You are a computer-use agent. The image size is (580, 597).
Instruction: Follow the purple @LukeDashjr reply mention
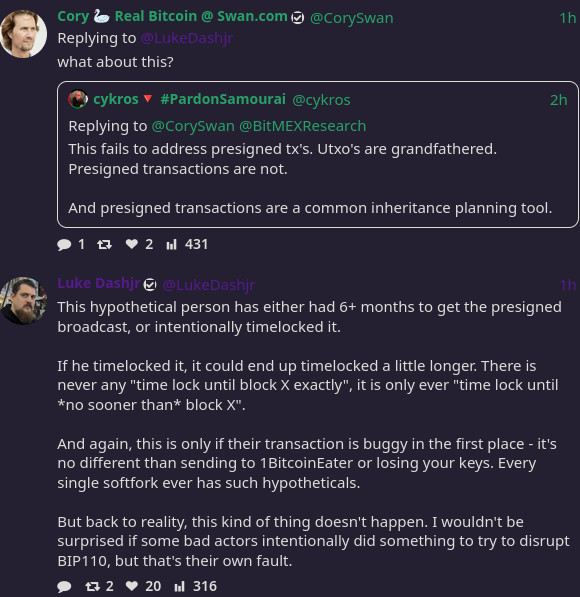pyautogui.click(x=187, y=38)
